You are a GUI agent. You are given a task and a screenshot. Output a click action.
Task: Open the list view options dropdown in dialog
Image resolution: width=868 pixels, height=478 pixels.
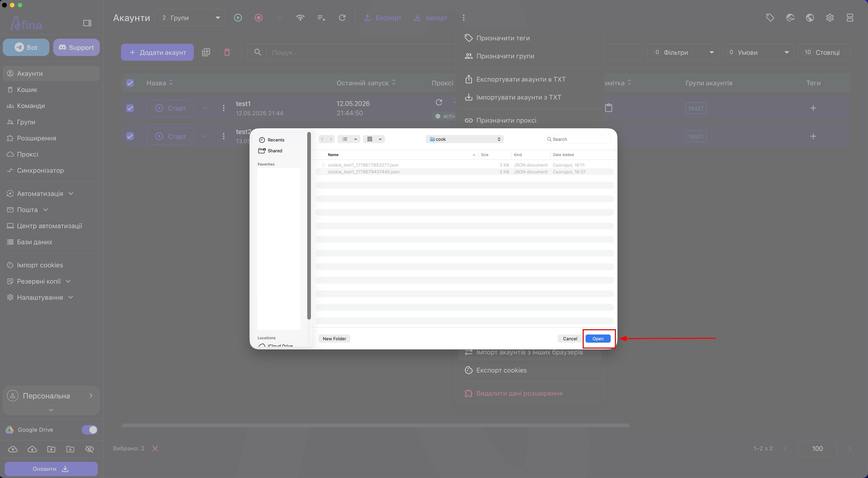pyautogui.click(x=349, y=139)
